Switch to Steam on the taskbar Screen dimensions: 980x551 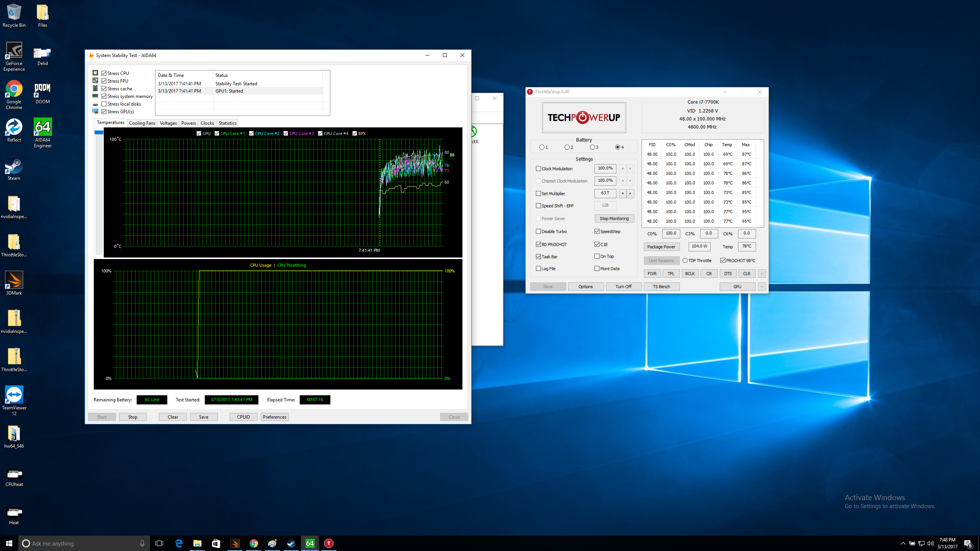coord(291,543)
